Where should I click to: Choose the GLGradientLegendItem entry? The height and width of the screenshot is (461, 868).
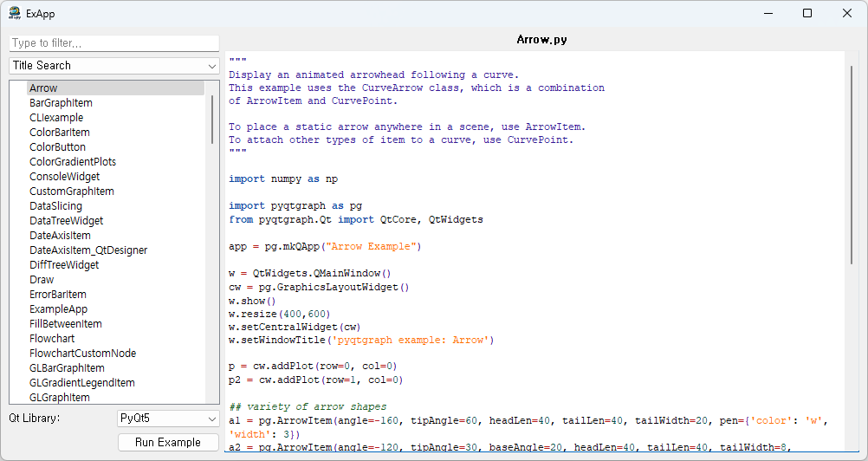coord(82,383)
